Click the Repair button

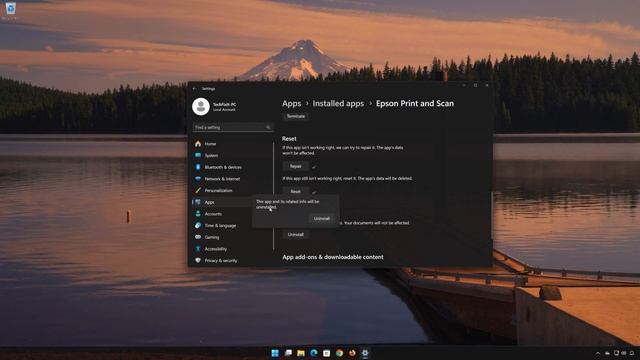pyautogui.click(x=296, y=166)
